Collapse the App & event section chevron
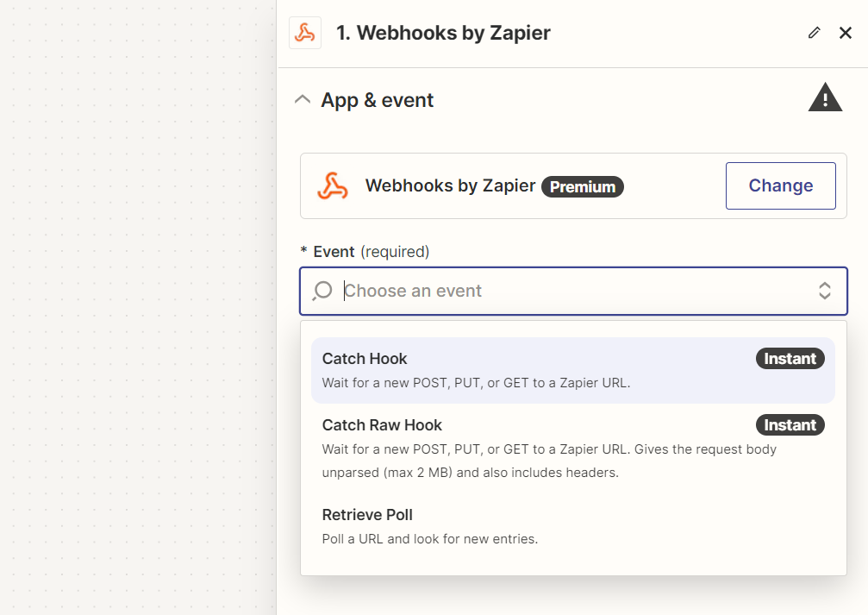This screenshot has width=868, height=615. [303, 100]
